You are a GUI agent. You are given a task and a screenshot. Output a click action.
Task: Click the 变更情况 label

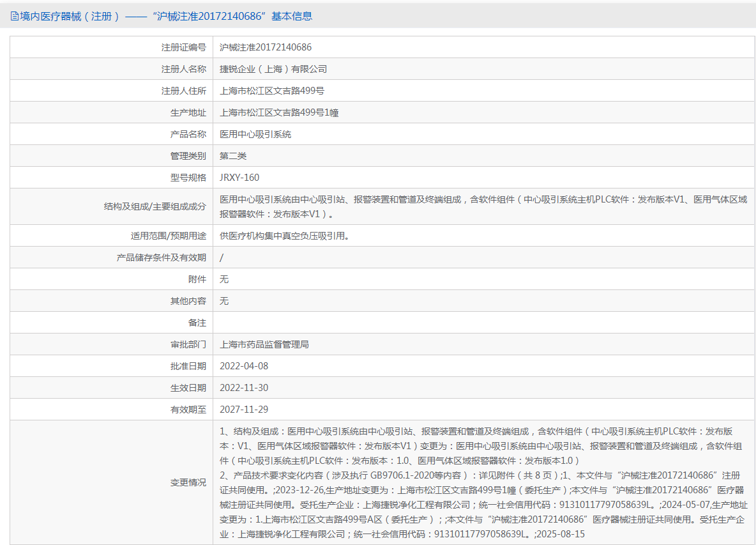tap(188, 482)
